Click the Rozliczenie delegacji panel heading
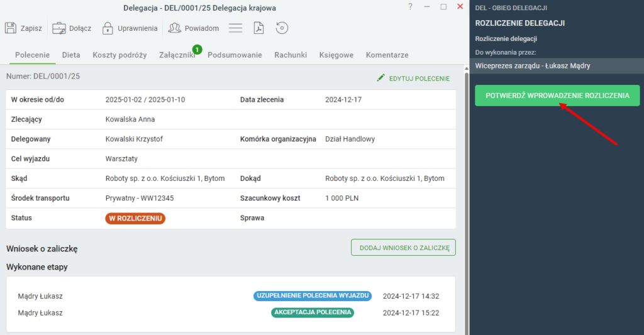 [x=520, y=23]
